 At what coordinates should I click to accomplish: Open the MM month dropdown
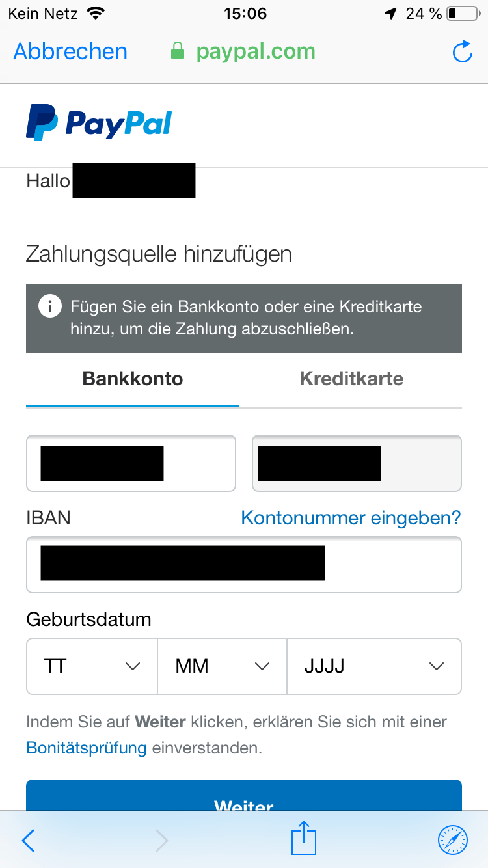coord(222,666)
